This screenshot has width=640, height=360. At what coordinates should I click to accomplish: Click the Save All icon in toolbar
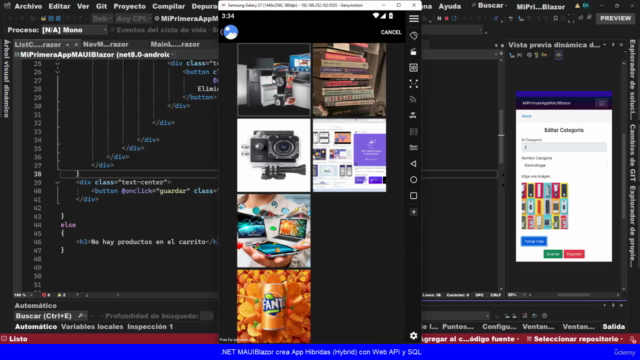(x=58, y=18)
